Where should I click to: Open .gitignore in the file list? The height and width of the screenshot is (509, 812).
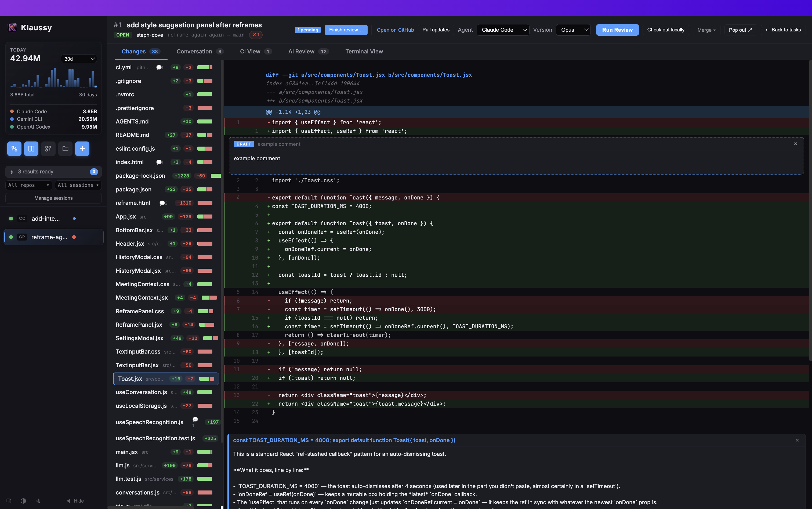tap(166, 81)
